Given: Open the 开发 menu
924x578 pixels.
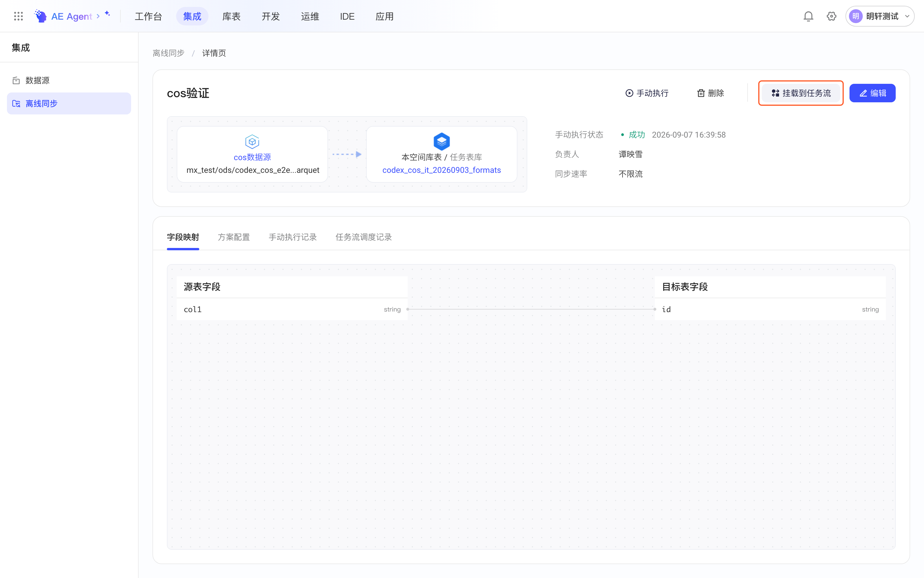Looking at the screenshot, I should pyautogui.click(x=271, y=16).
